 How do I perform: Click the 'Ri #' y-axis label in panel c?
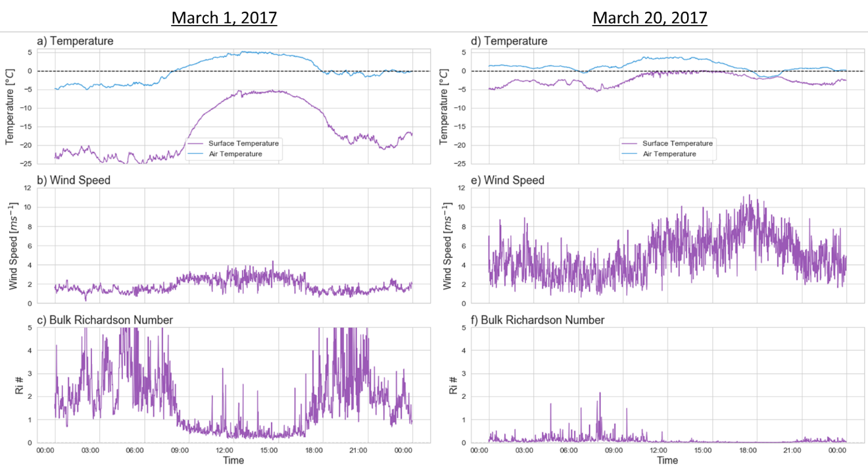19,384
